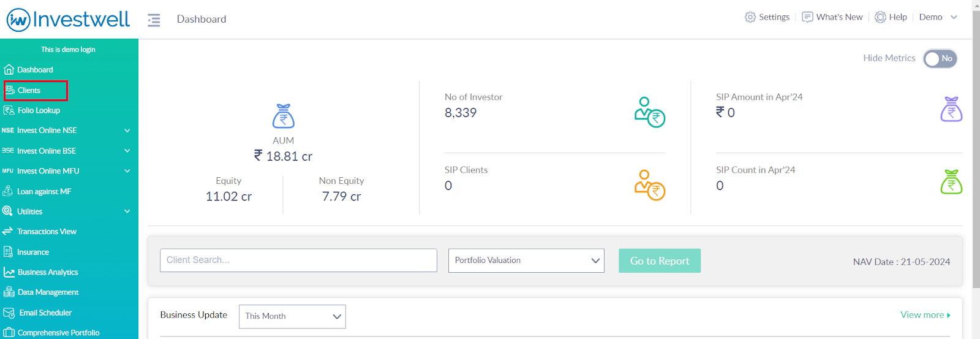The image size is (980, 339).
Task: Open Comprehensive Portfolio in sidebar
Action: click(58, 333)
